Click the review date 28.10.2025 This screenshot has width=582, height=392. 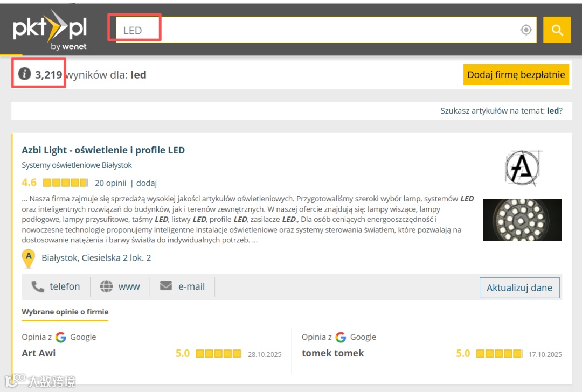pos(265,354)
